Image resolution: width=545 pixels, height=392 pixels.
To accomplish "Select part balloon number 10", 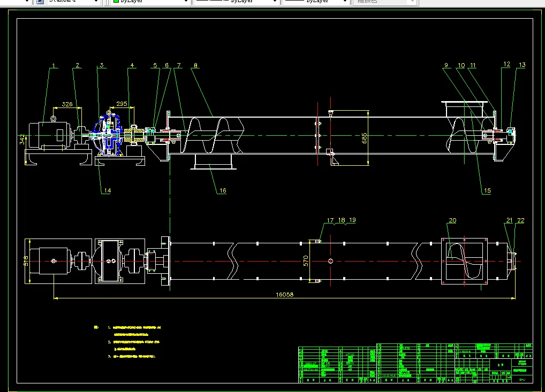I will click(x=461, y=65).
